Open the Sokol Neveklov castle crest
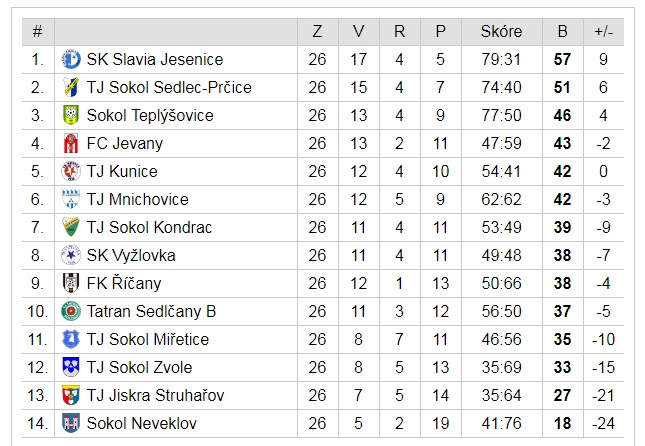The width and height of the screenshot is (645, 446). point(71,423)
